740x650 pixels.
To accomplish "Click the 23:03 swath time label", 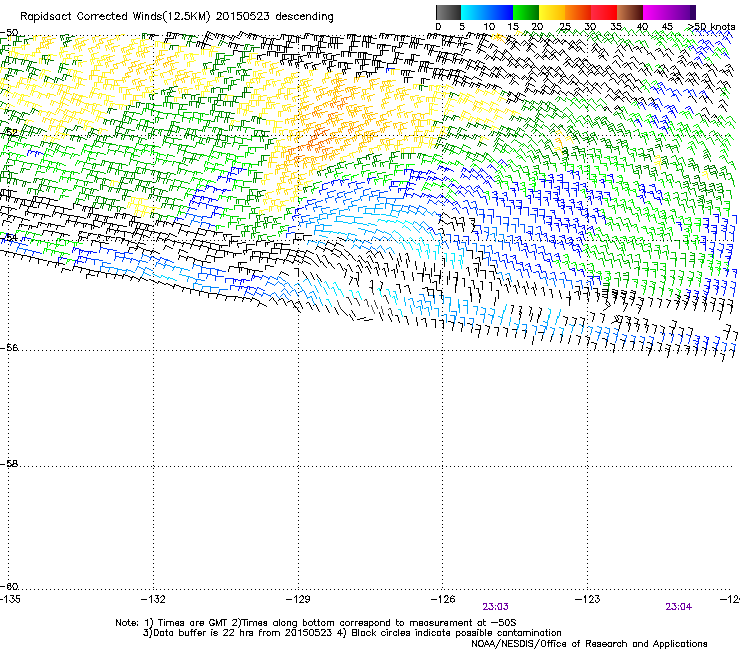I will click(496, 607).
